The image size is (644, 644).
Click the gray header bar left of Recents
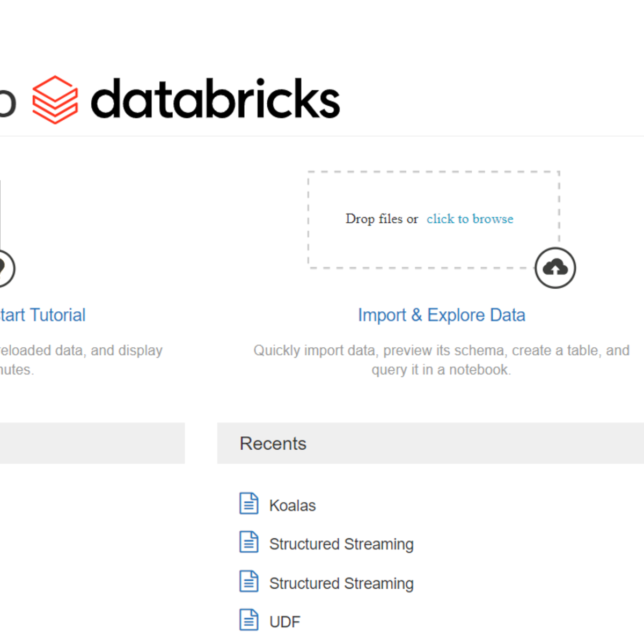92,443
